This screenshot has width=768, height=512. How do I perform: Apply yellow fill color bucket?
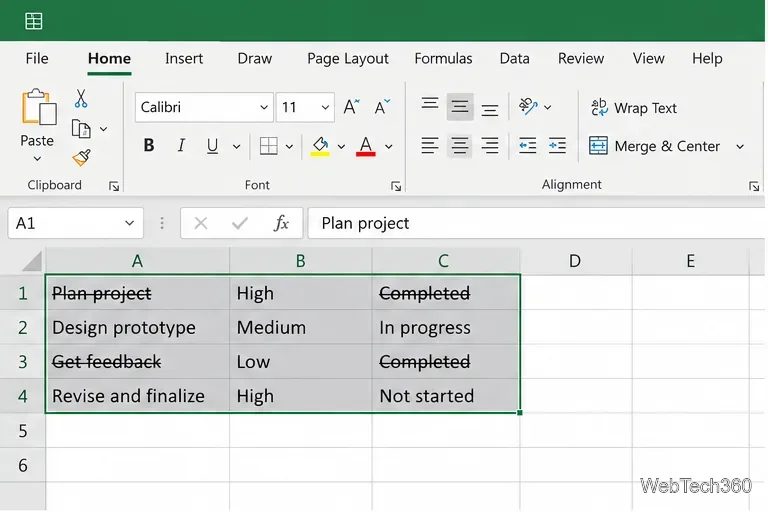(x=320, y=146)
